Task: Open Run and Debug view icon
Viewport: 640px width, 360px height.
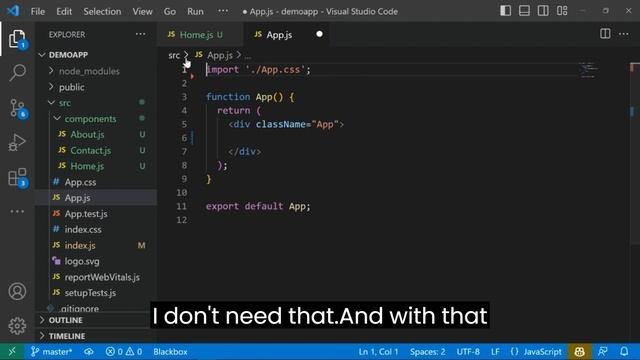Action: click(17, 142)
